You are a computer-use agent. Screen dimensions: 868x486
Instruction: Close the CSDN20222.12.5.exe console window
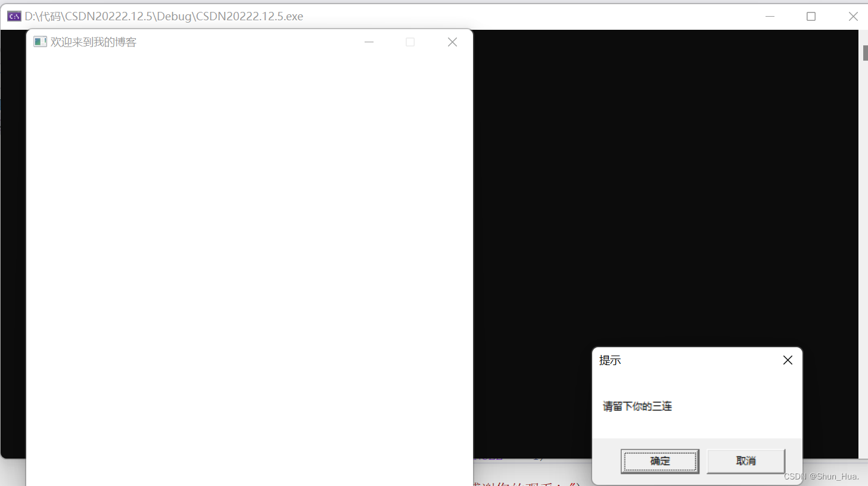(853, 16)
